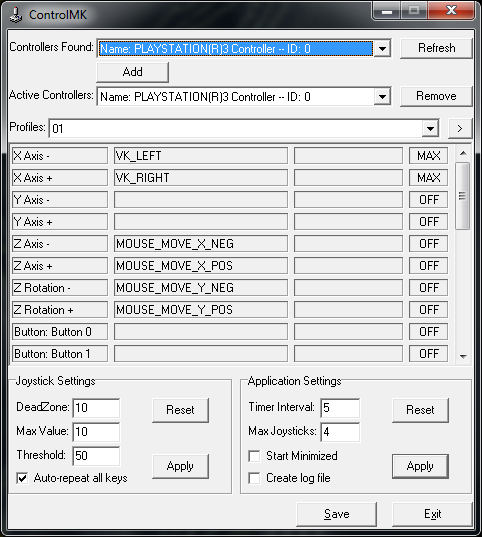Toggle MAX button for X Axis + row

(x=428, y=178)
